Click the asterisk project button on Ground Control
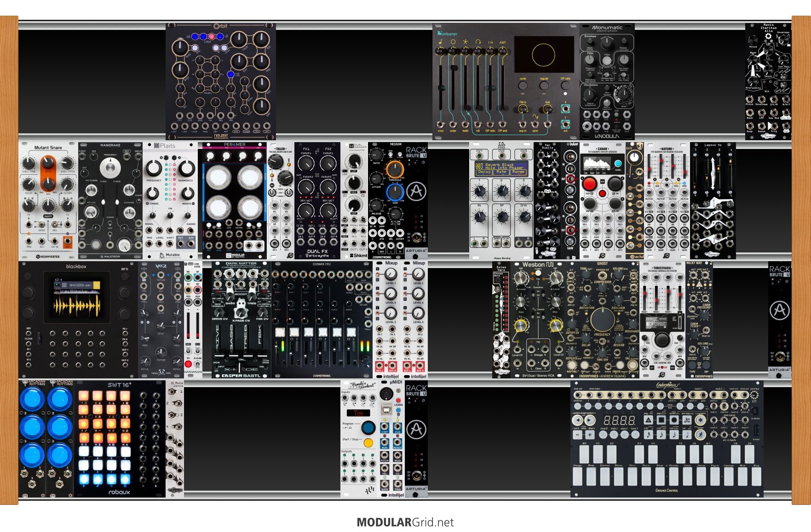This screenshot has width=811, height=532. click(700, 420)
